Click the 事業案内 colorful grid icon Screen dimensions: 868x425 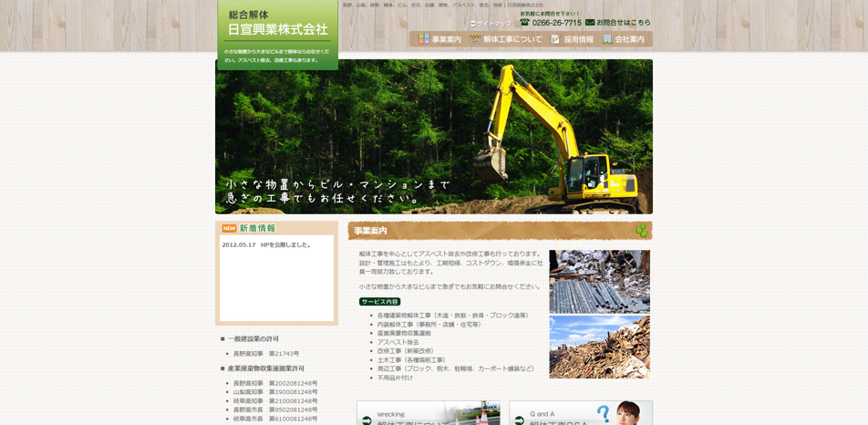click(x=423, y=39)
